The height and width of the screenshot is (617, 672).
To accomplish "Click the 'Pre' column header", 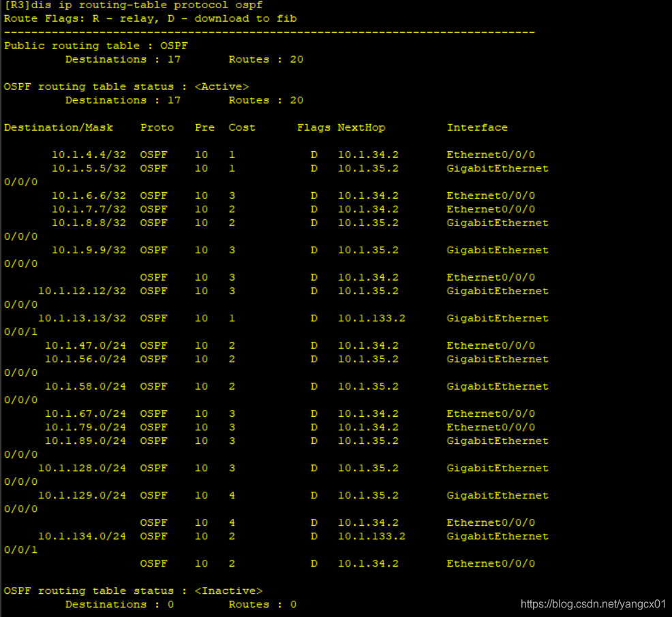I will point(204,127).
